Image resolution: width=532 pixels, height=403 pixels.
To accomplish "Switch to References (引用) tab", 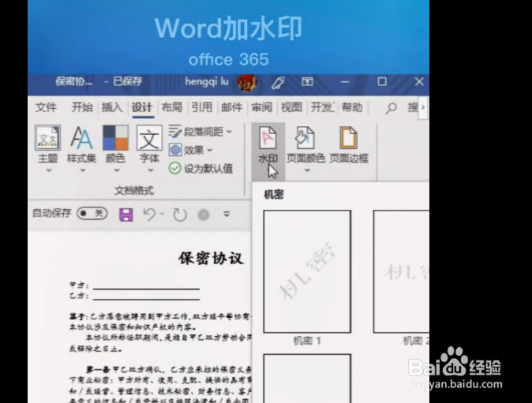I will point(202,107).
